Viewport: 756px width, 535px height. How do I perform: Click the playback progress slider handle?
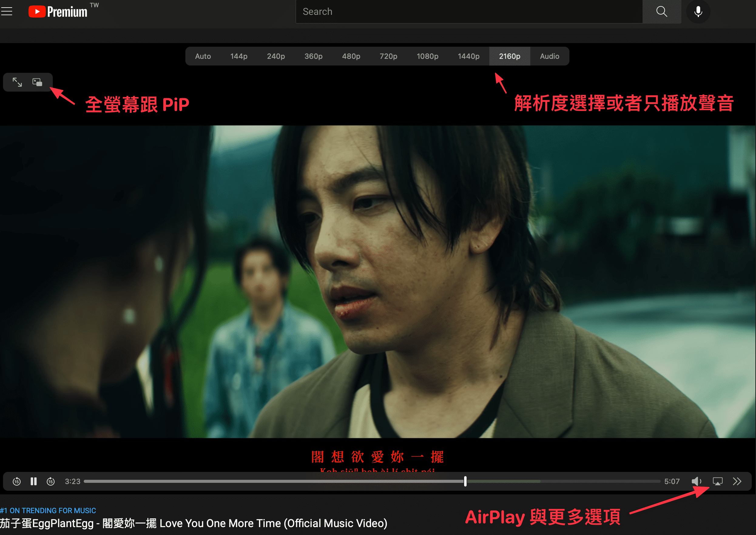465,481
